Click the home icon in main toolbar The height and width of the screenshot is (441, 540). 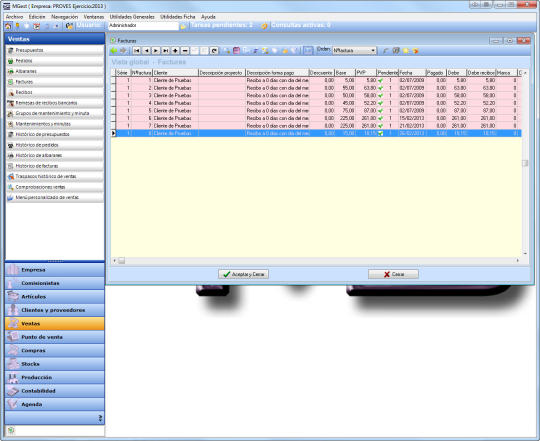8,26
